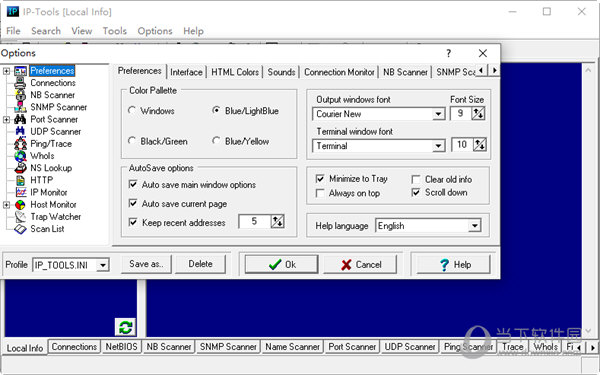Adjust terminal font size spinner
600x375 pixels.
(479, 145)
